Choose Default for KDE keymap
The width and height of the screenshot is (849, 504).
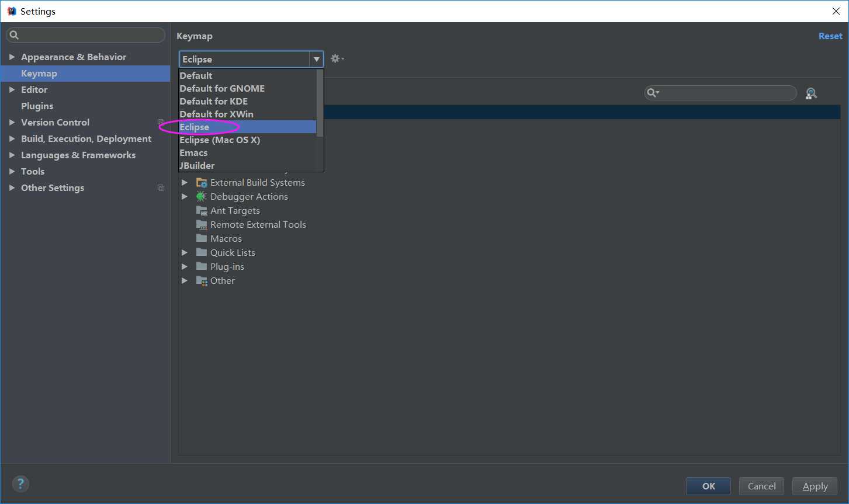pos(248,102)
